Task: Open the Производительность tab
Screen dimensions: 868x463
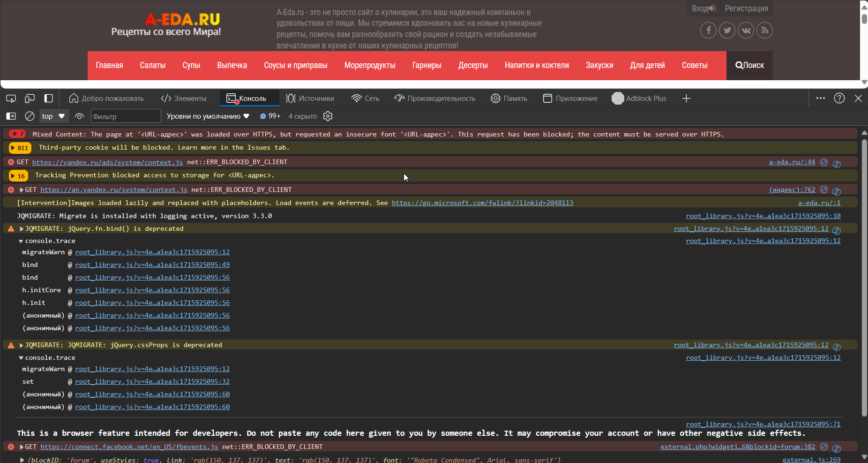Action: pos(434,99)
